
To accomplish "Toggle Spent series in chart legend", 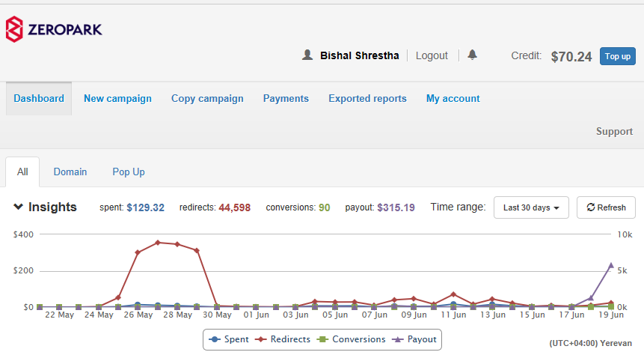I will [229, 339].
